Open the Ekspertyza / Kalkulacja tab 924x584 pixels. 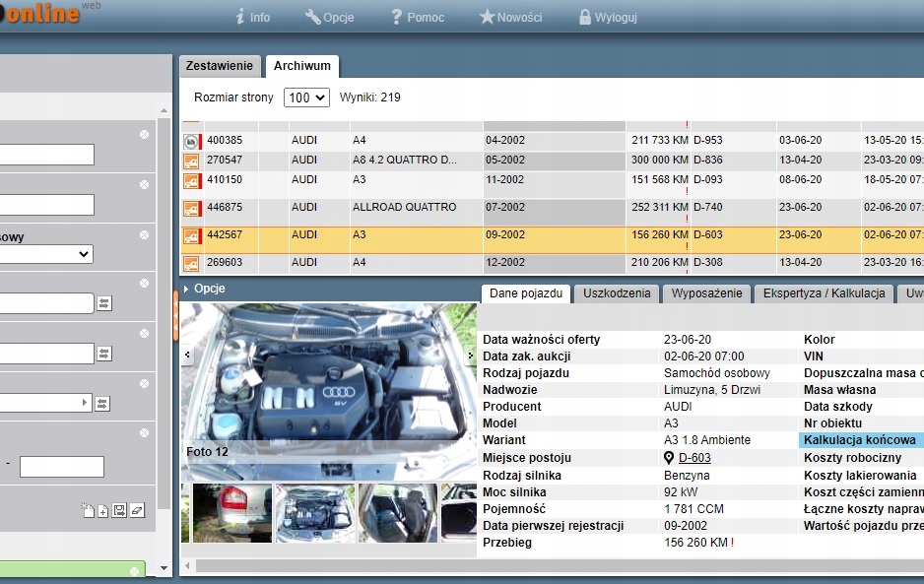824,293
